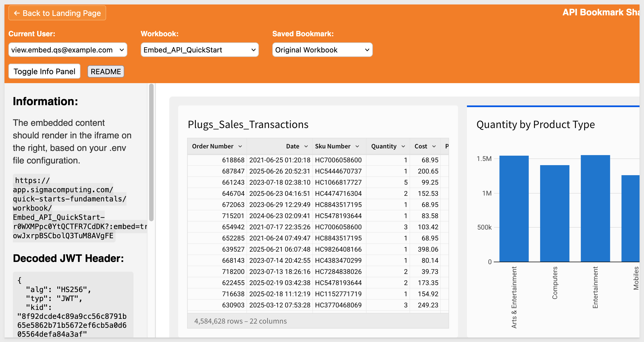The width and height of the screenshot is (644, 342).
Task: Open the Sku Number column menu chevron
Action: click(357, 146)
